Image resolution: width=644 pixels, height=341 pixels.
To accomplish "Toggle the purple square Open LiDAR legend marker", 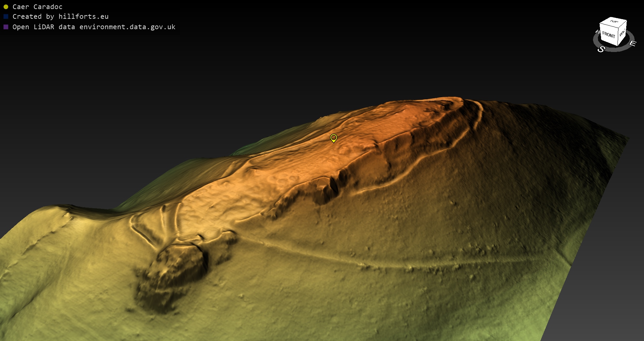I will [6, 27].
